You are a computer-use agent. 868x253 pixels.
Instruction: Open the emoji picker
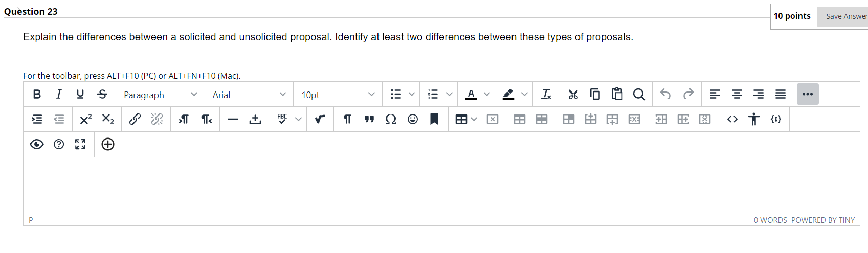pos(413,119)
